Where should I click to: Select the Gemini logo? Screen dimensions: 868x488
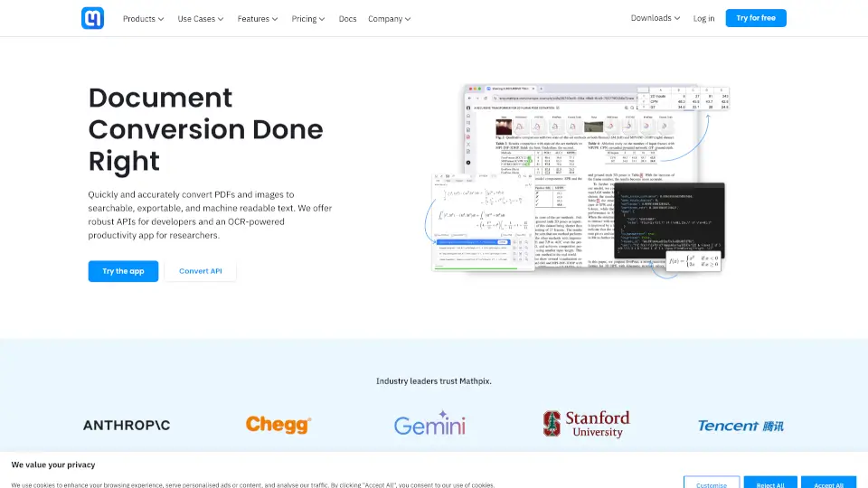point(429,426)
